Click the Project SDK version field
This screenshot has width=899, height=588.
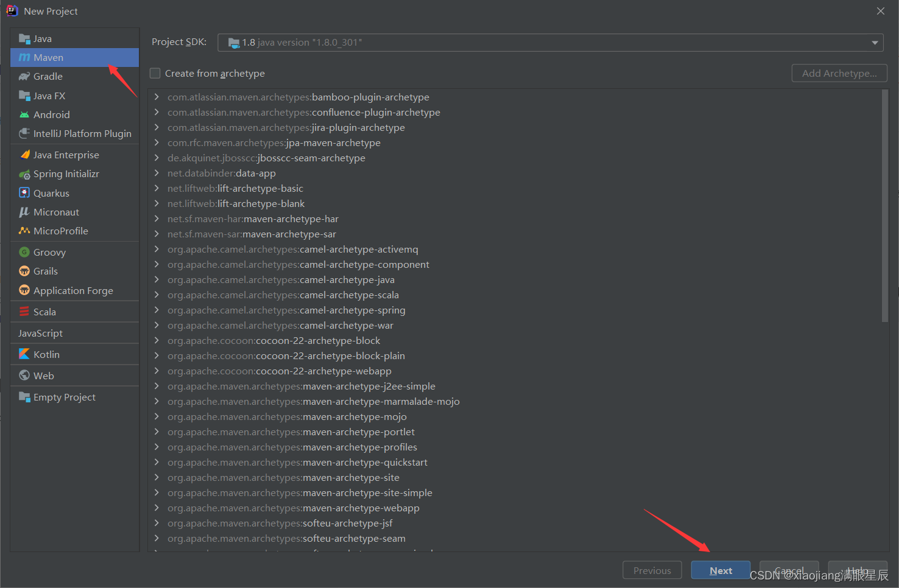pyautogui.click(x=551, y=43)
